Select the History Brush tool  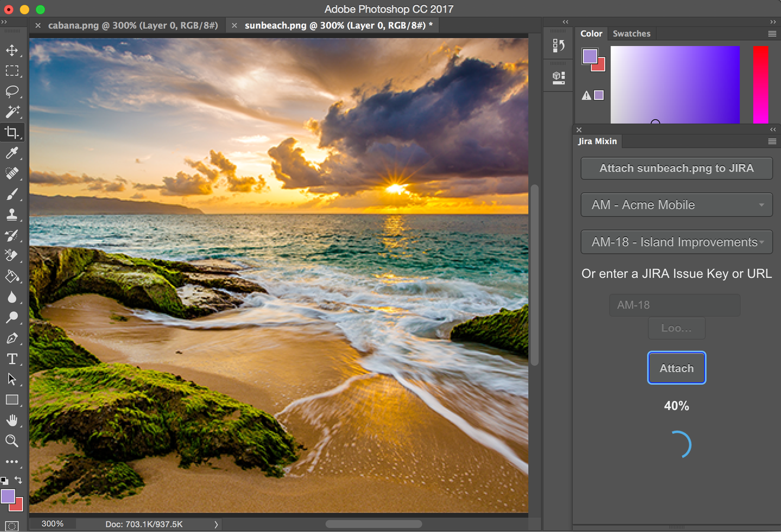tap(12, 235)
